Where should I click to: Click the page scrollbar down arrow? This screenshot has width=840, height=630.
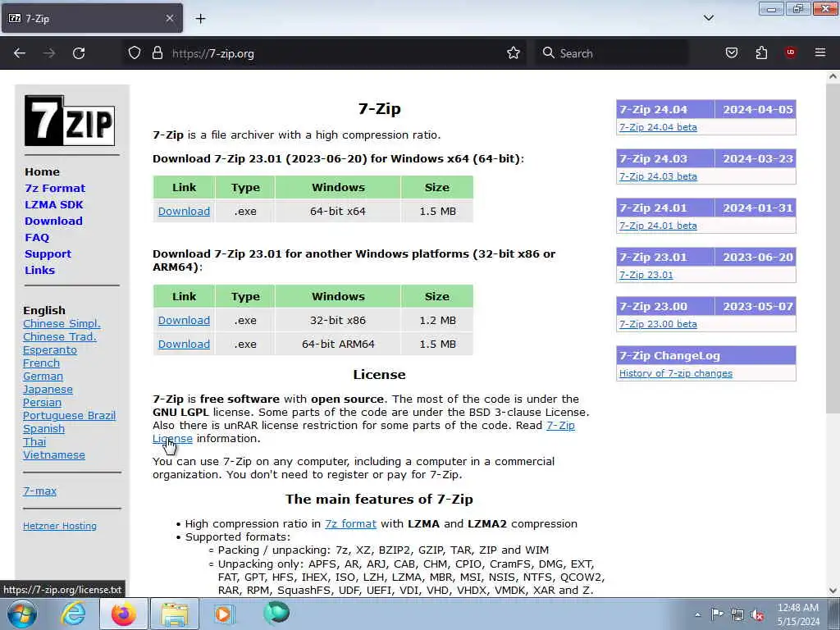click(833, 591)
